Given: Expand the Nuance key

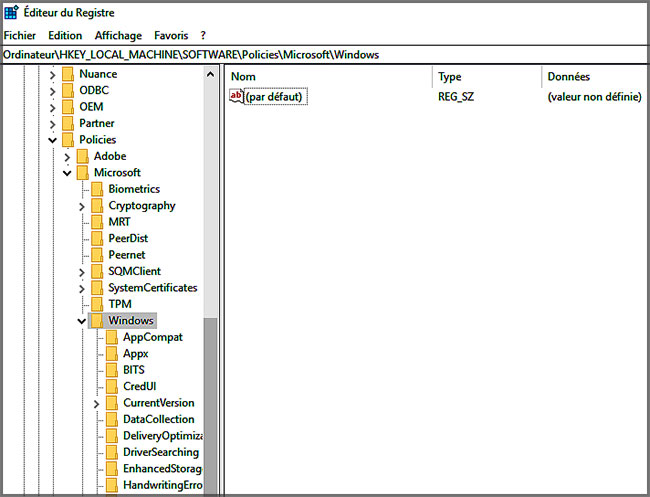Looking at the screenshot, I should click(x=52, y=75).
